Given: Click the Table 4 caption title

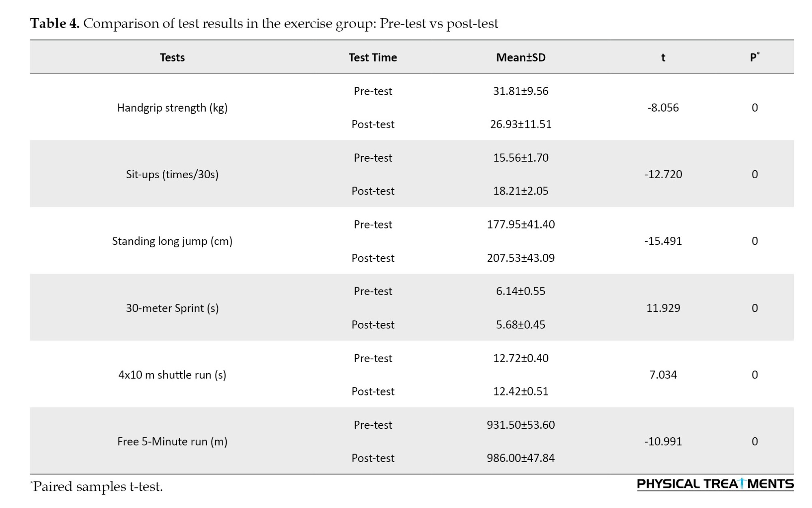Looking at the screenshot, I should click(264, 24).
